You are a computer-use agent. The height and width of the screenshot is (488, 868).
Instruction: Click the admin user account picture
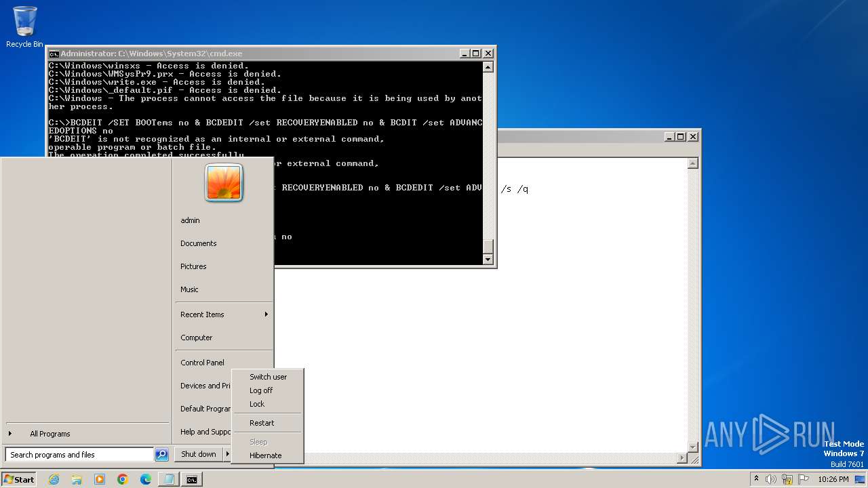[x=224, y=183]
